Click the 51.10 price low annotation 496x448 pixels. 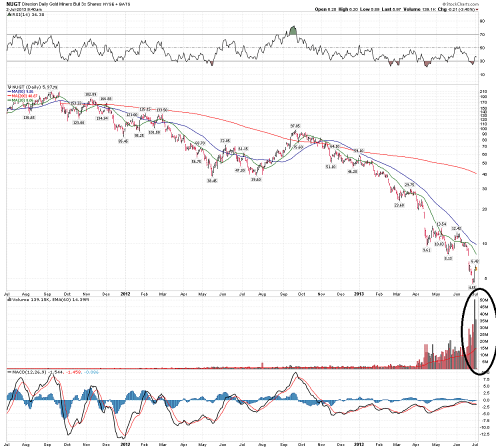point(330,166)
